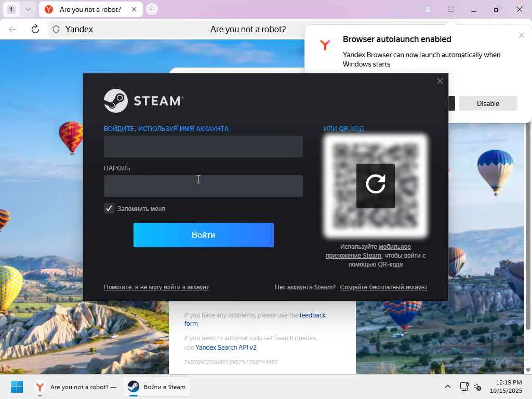Expand the tab list dropdown arrow
The height and width of the screenshot is (399, 532).
click(x=29, y=9)
